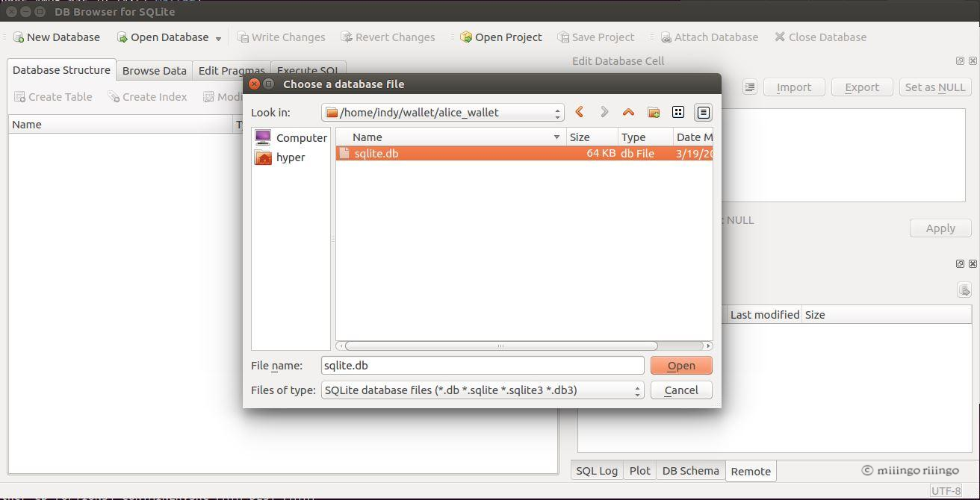The width and height of the screenshot is (980, 500).
Task: Float the Edit Database Cell panel
Action: pos(960,61)
